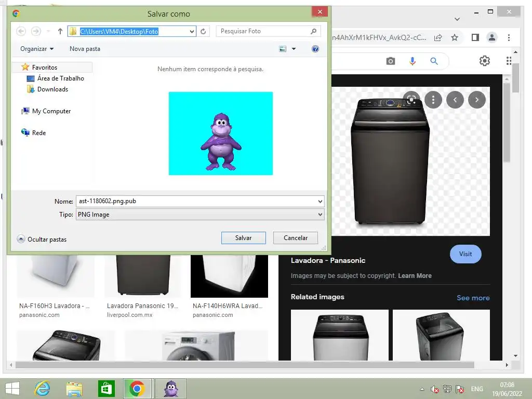The width and height of the screenshot is (532, 399).
Task: Open the address path dropdown
Action: coord(192,32)
